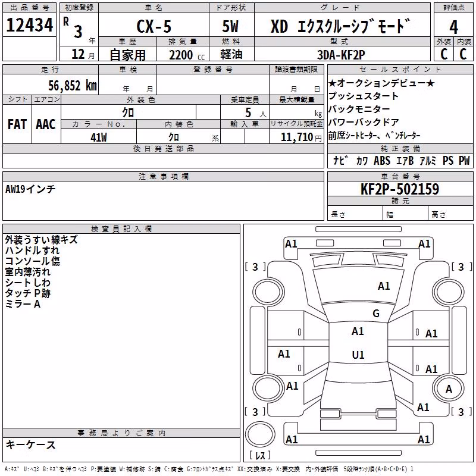The height and width of the screenshot is (476, 476).
Task: Select the カワ equipment label
Action: (362, 161)
